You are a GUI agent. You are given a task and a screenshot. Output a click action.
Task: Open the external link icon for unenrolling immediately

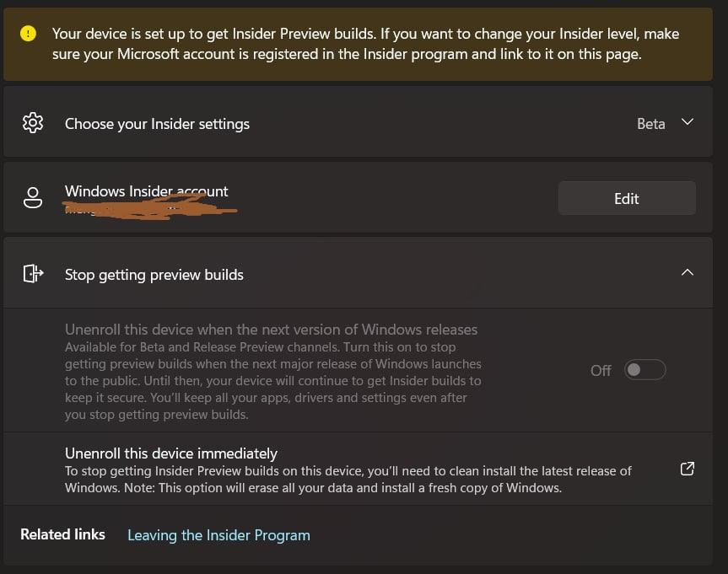pyautogui.click(x=688, y=469)
